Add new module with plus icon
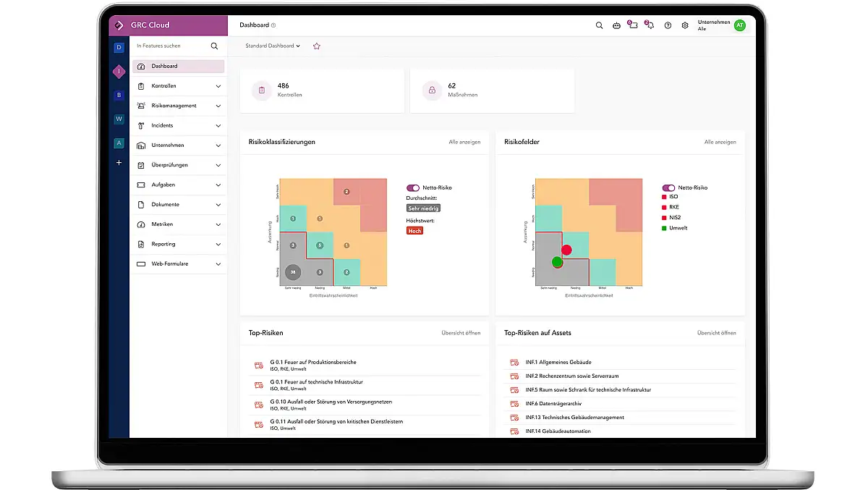Screen dimensions: 868x490 point(119,163)
